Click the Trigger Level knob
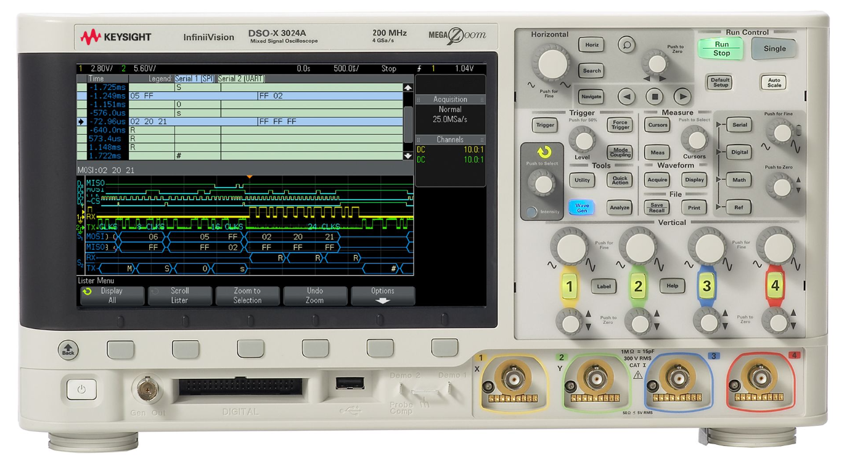Image resolution: width=868 pixels, height=467 pixels. 582,140
